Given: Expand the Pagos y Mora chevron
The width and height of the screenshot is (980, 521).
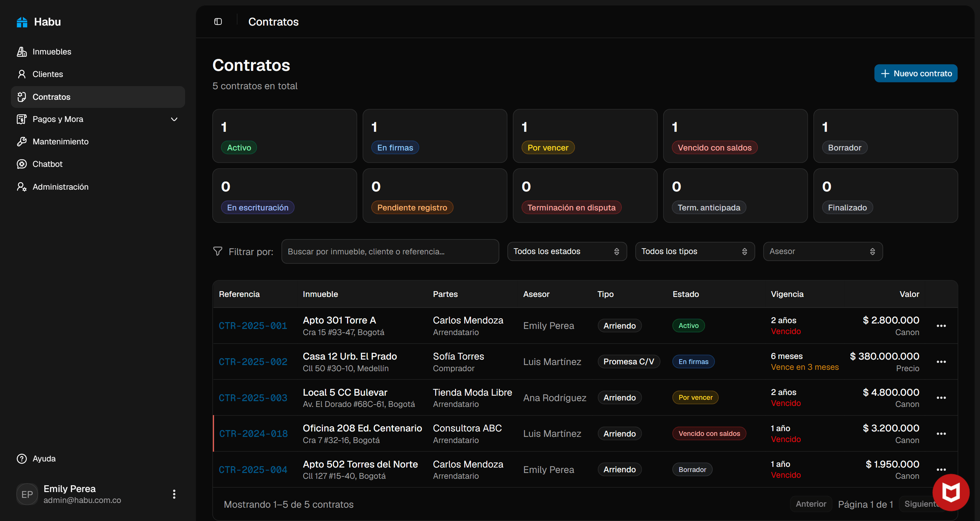Looking at the screenshot, I should click(x=174, y=119).
